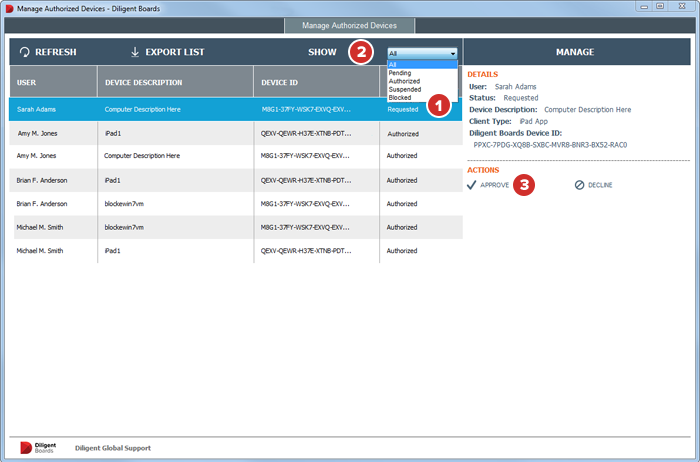700x462 pixels.
Task: Click the Diligent Boards logo in footer
Action: tap(38, 448)
